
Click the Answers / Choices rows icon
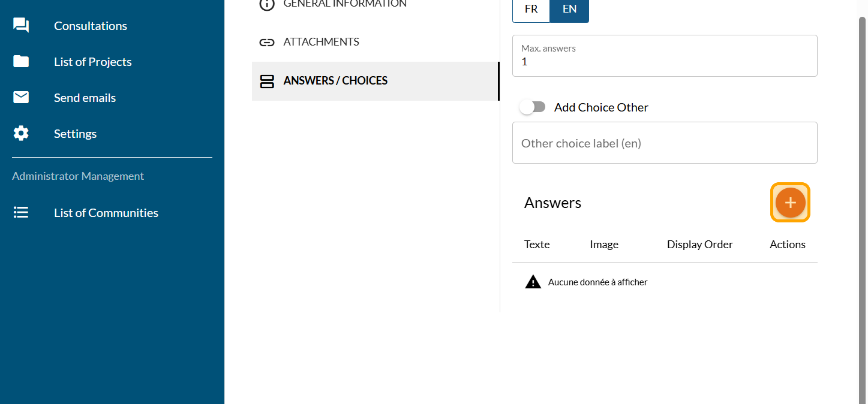pyautogui.click(x=266, y=81)
